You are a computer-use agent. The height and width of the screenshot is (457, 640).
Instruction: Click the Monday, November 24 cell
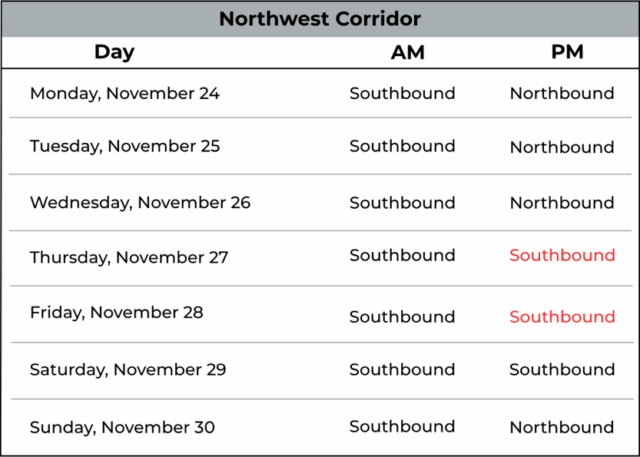[x=125, y=94]
